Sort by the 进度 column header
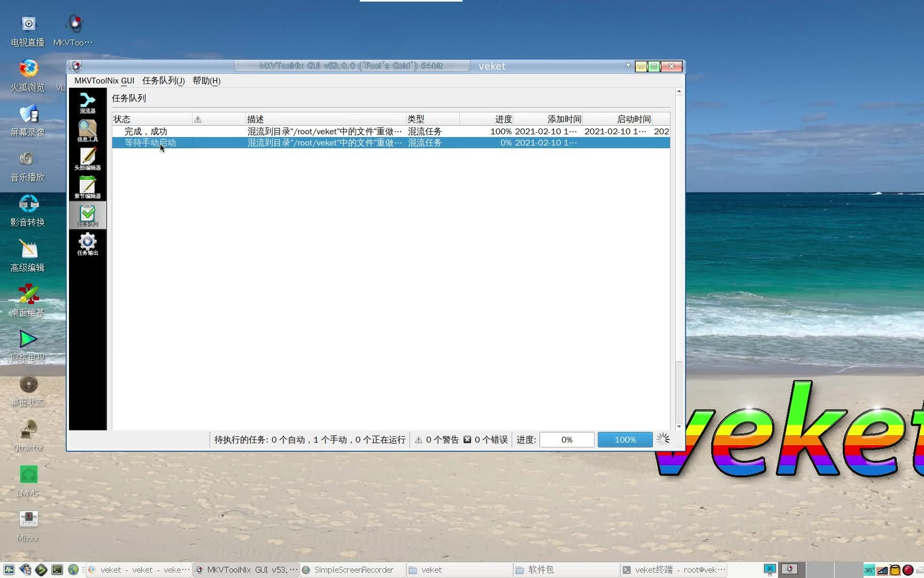 pyautogui.click(x=486, y=119)
